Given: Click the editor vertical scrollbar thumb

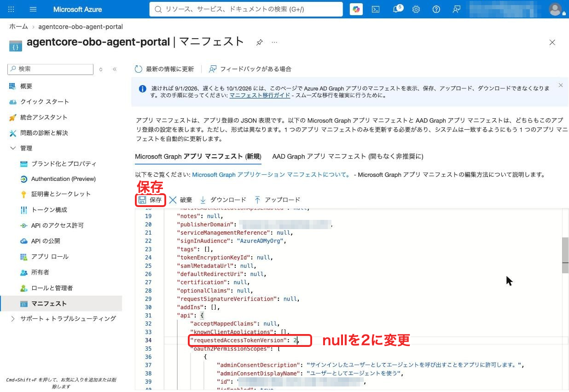Looking at the screenshot, I should 565,255.
